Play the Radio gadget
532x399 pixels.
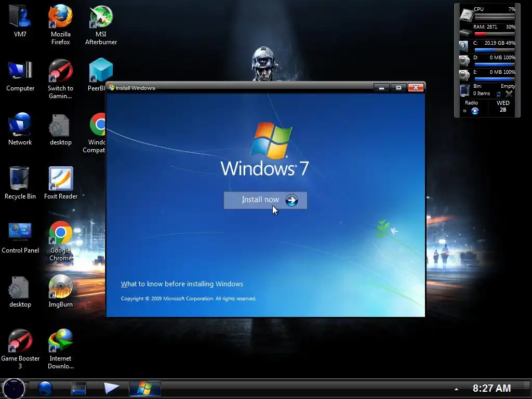[x=475, y=111]
